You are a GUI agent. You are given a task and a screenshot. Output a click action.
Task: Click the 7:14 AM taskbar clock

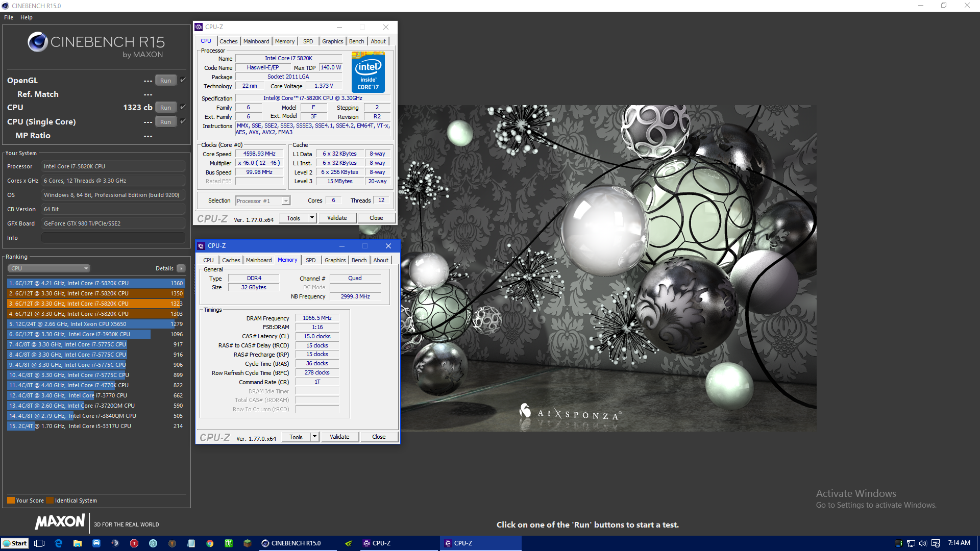(959, 543)
